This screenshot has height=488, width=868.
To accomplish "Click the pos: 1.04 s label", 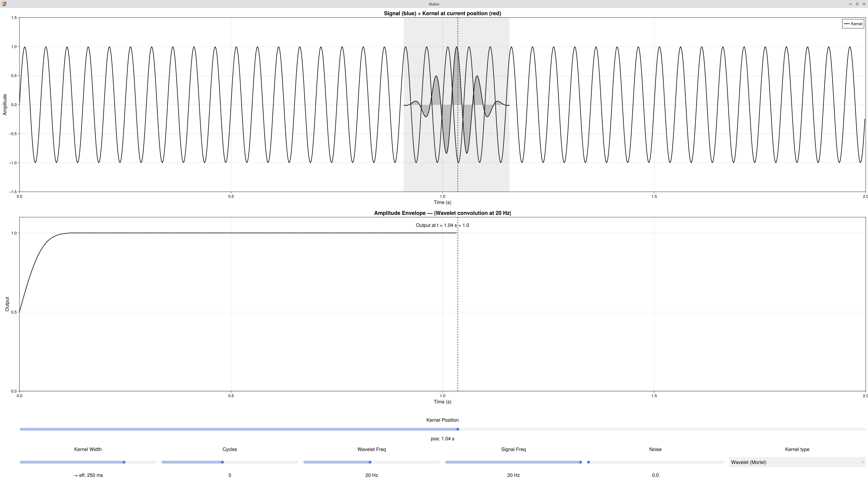I will 442,439.
